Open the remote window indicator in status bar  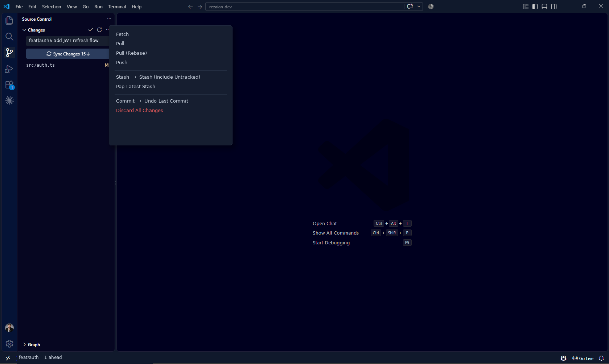coord(8,358)
